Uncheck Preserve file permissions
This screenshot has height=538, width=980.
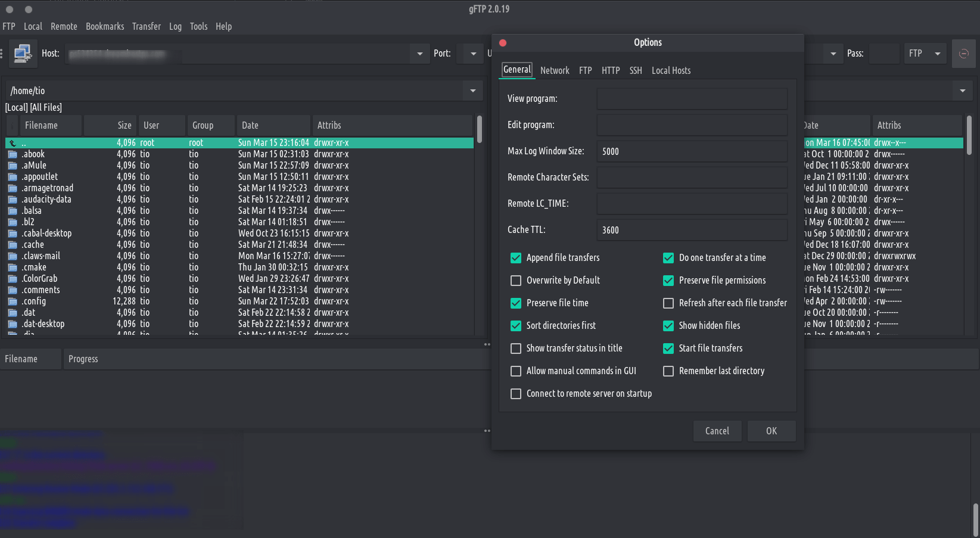coord(668,281)
